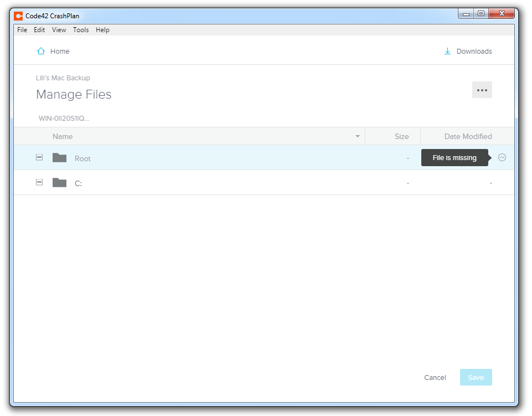Open the Tools menu
532x416 pixels.
(81, 30)
